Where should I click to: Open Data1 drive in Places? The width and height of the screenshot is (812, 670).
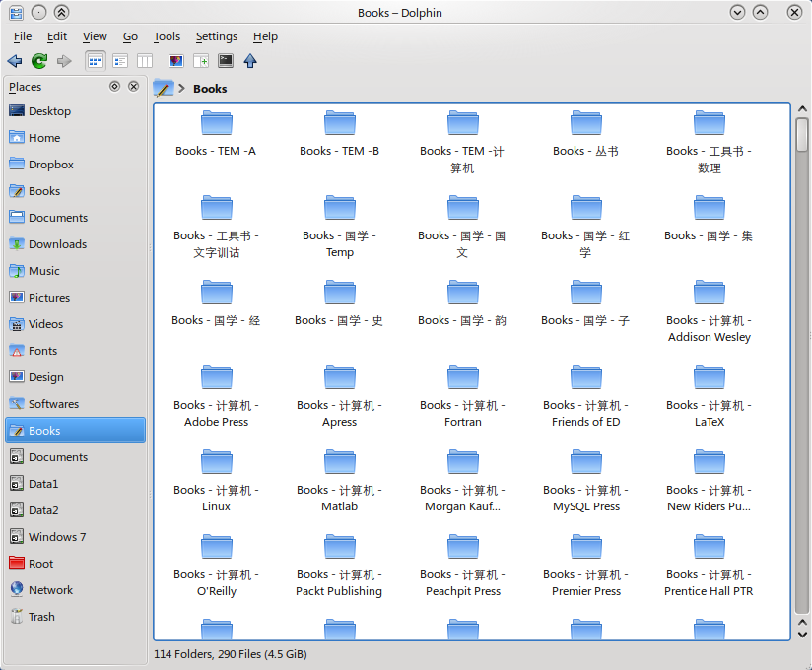pyautogui.click(x=75, y=484)
